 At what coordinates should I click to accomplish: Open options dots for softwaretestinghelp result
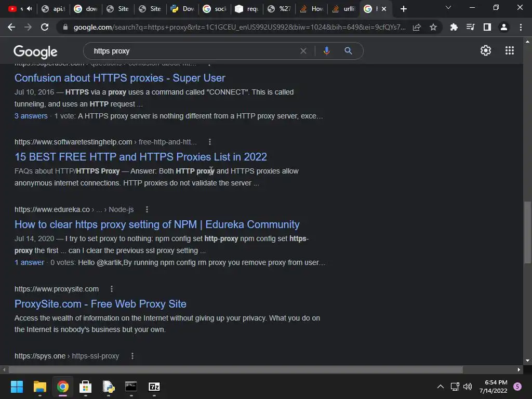click(210, 142)
